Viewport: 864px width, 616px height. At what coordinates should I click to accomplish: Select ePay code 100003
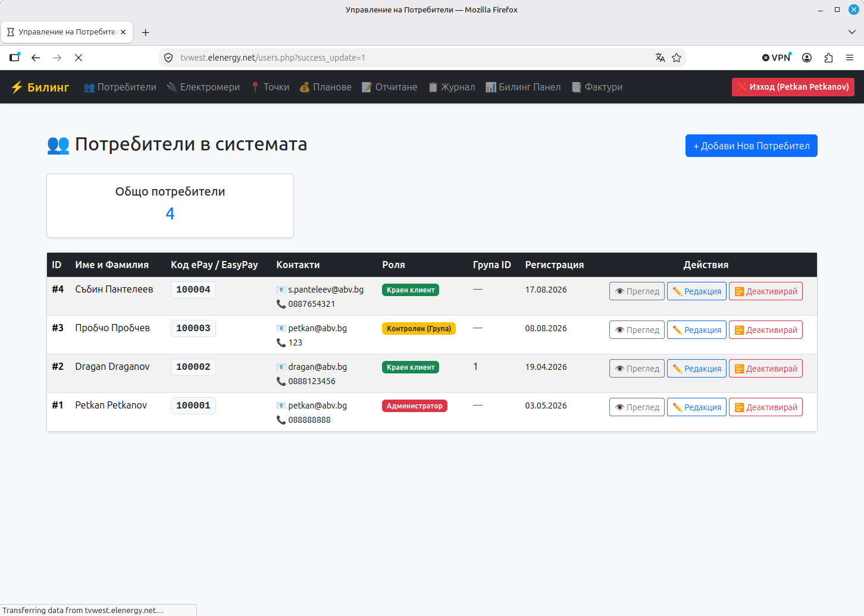pos(193,328)
